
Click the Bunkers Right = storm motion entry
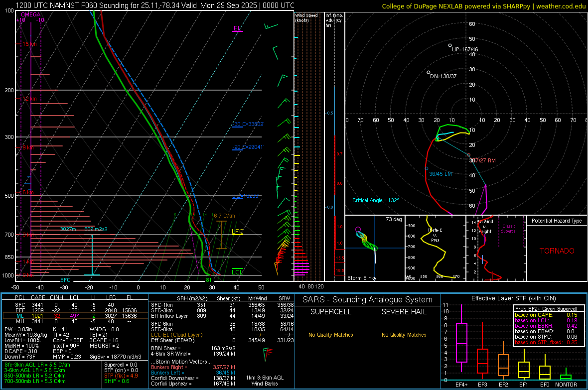[x=193, y=368]
